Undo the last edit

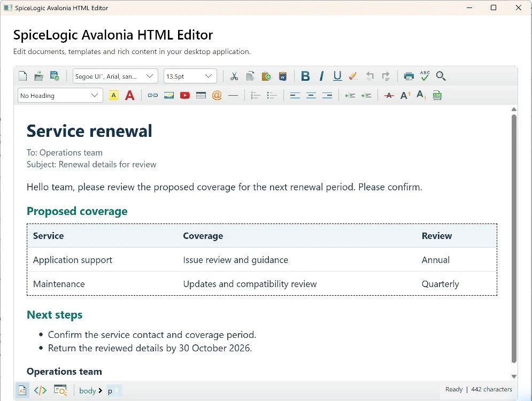[x=370, y=76]
